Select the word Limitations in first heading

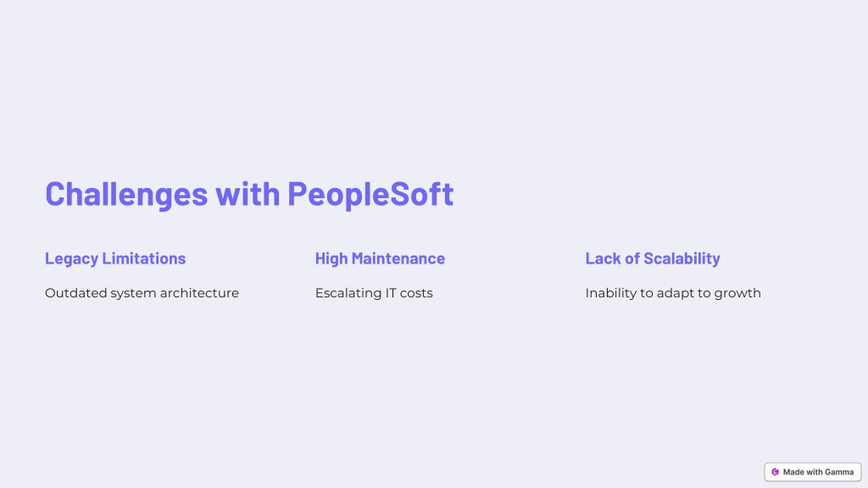point(144,258)
